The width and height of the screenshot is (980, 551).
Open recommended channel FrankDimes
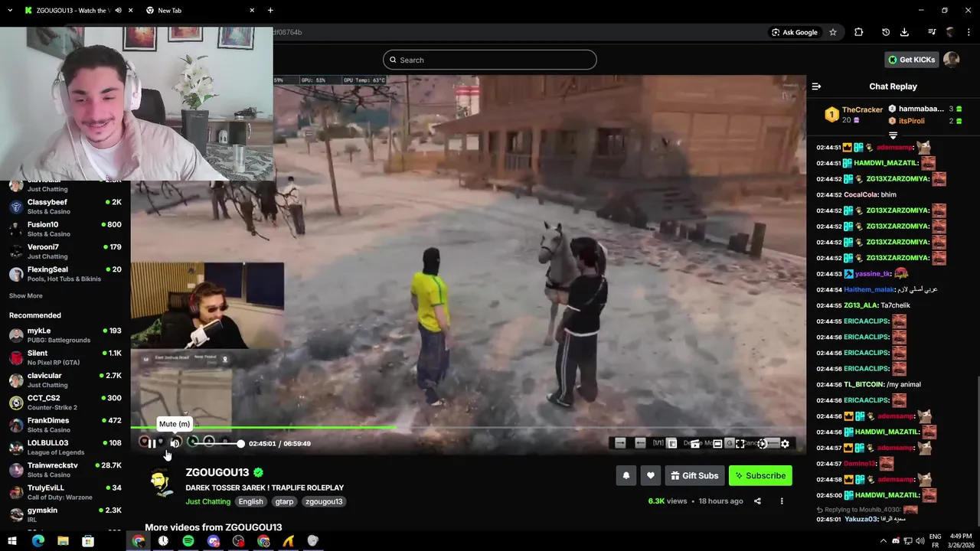click(65, 425)
